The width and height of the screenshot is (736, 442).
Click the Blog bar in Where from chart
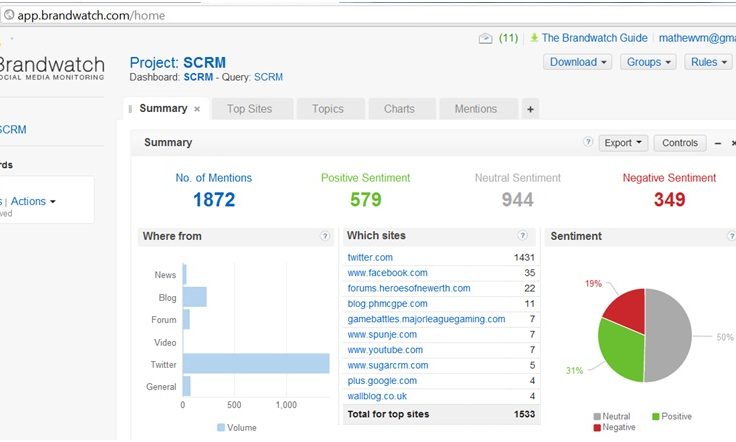point(195,297)
